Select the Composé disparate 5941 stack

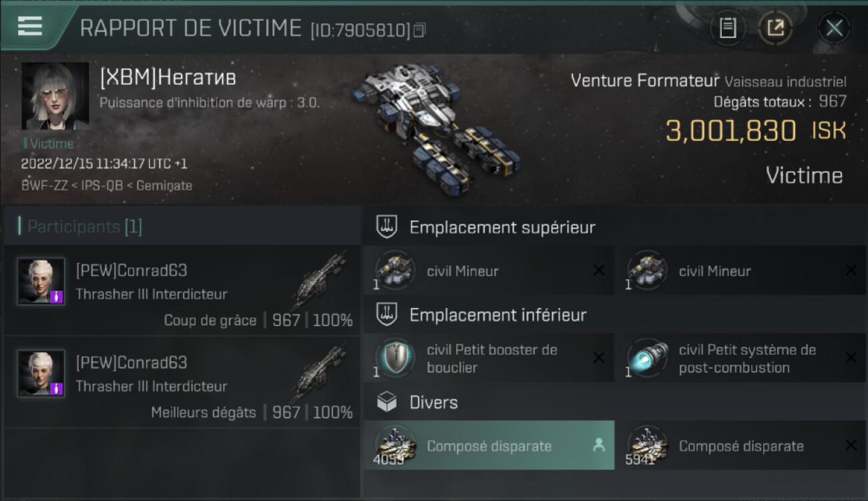(740, 446)
